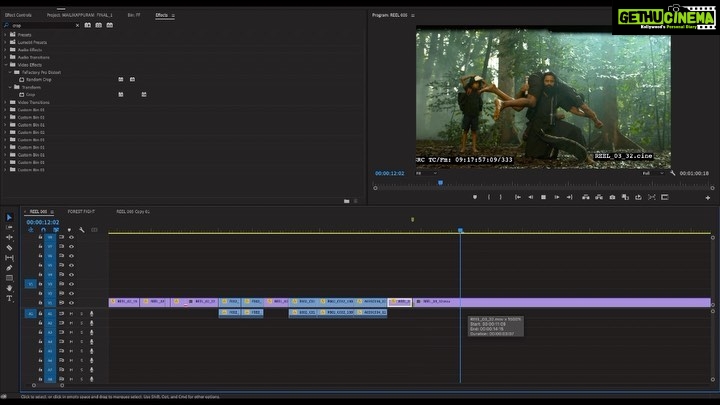This screenshot has height=405, width=720.
Task: Choose the Pen tool
Action: coord(9,268)
